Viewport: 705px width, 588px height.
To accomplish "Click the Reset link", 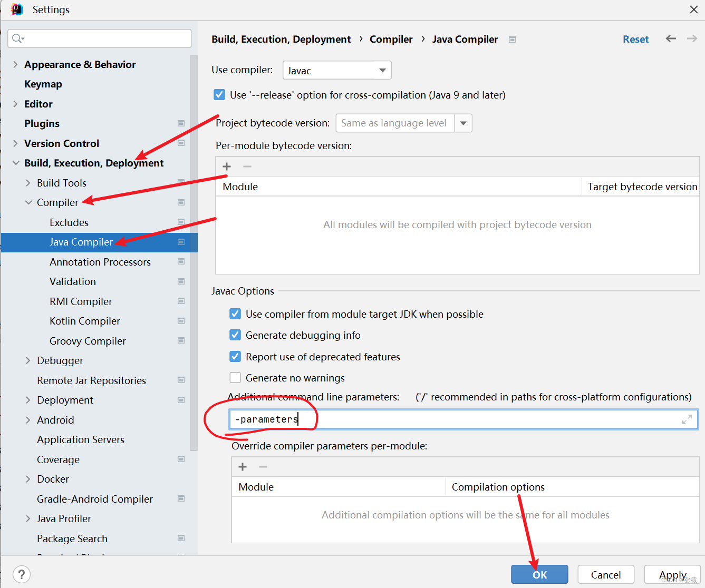I will (635, 39).
